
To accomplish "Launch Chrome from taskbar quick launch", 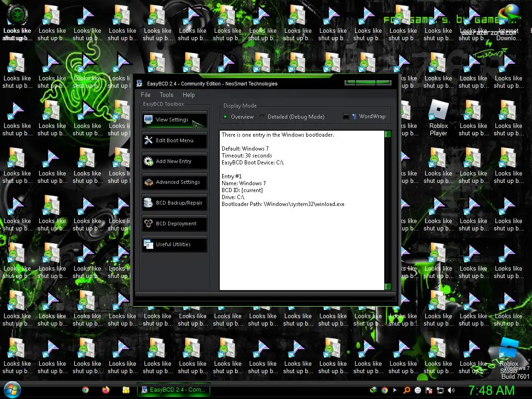I will tap(85, 390).
